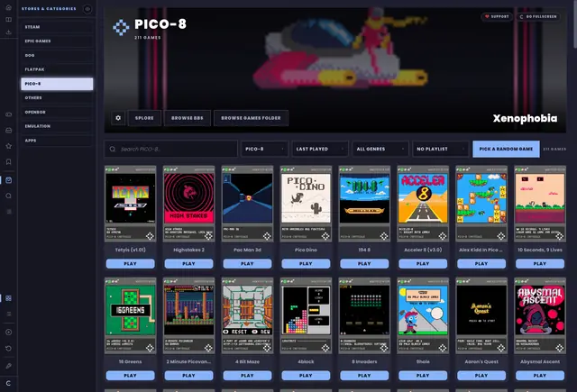This screenshot has height=392, width=577.
Task: Click Pick a Random Game button
Action: pos(506,149)
